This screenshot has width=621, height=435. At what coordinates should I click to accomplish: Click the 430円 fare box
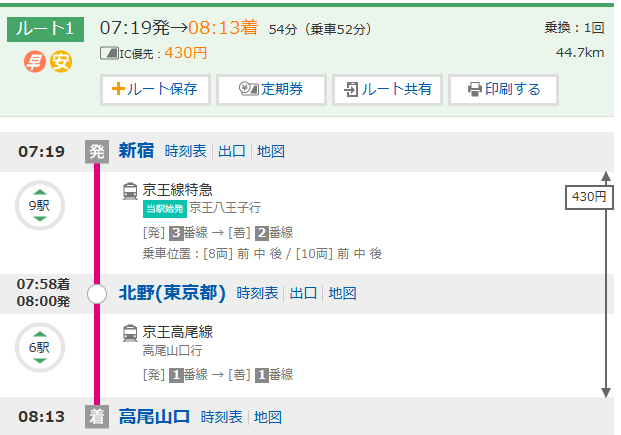click(x=589, y=197)
